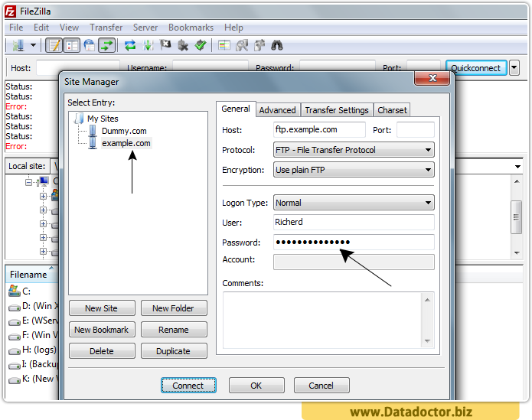Image resolution: width=532 pixels, height=420 pixels.
Task: Click the New Bookmark button
Action: coord(102,330)
